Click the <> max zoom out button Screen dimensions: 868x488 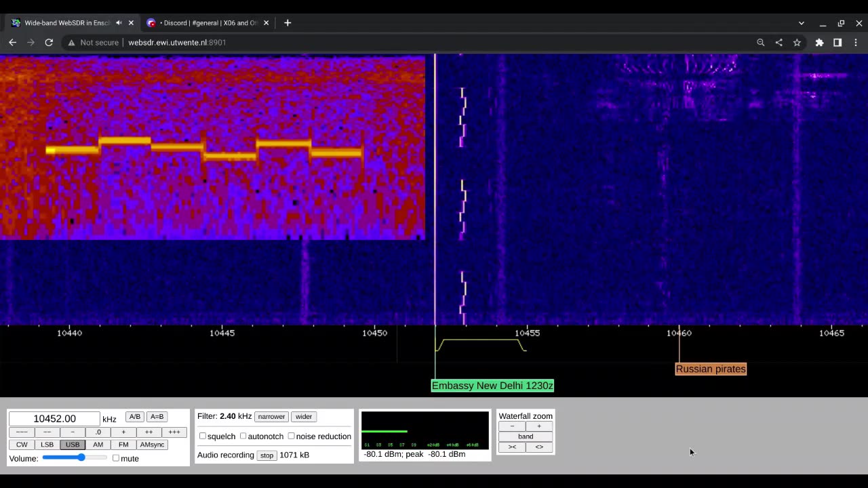pyautogui.click(x=539, y=447)
